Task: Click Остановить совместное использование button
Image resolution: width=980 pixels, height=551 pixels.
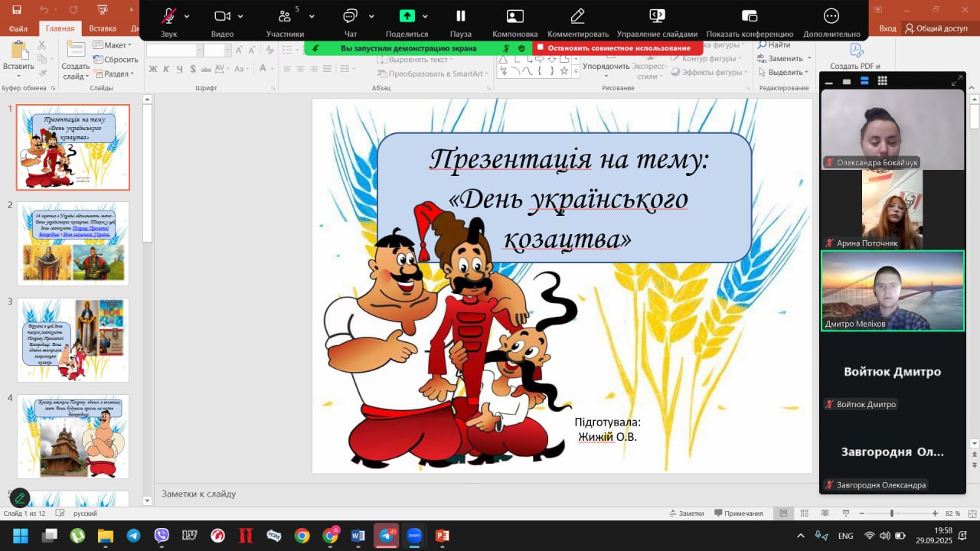Action: pyautogui.click(x=617, y=47)
